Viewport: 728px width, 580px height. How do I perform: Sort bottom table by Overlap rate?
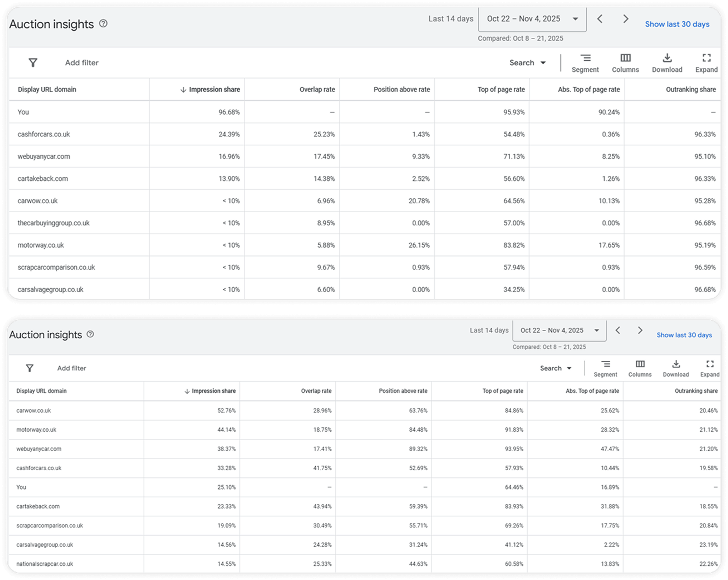pyautogui.click(x=316, y=391)
